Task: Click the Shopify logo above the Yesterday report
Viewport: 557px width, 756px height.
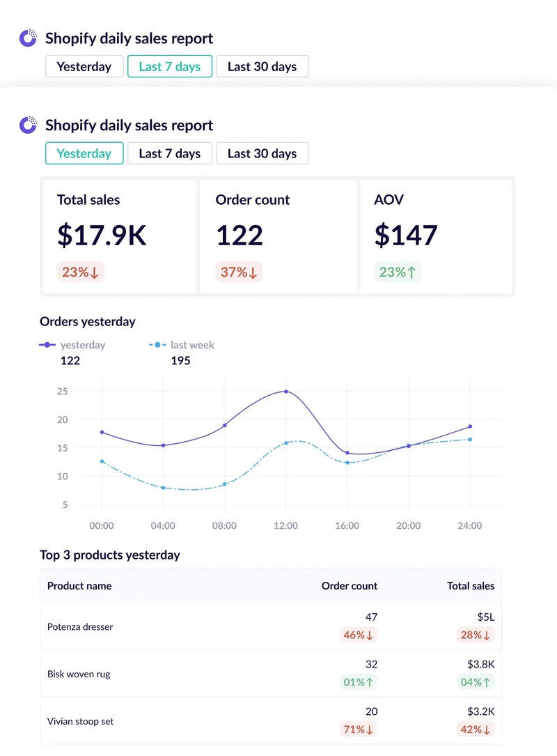Action: pyautogui.click(x=27, y=125)
